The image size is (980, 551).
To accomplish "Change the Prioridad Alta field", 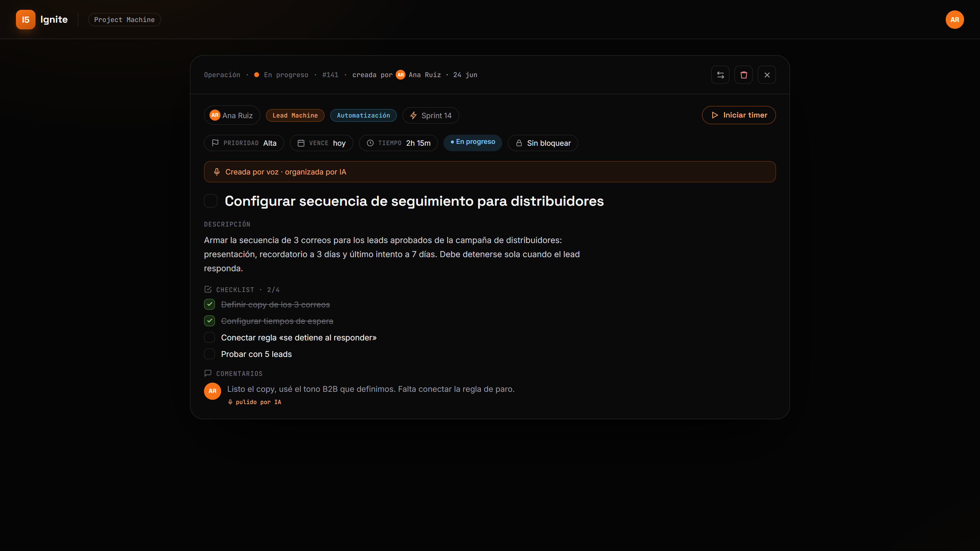I will tap(244, 143).
